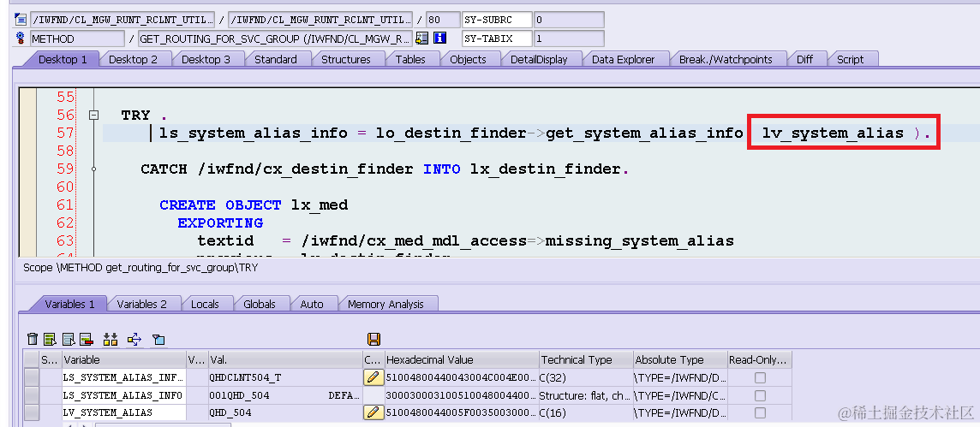Image resolution: width=980 pixels, height=427 pixels.
Task: Click the orange save diskette icon
Action: click(x=374, y=339)
